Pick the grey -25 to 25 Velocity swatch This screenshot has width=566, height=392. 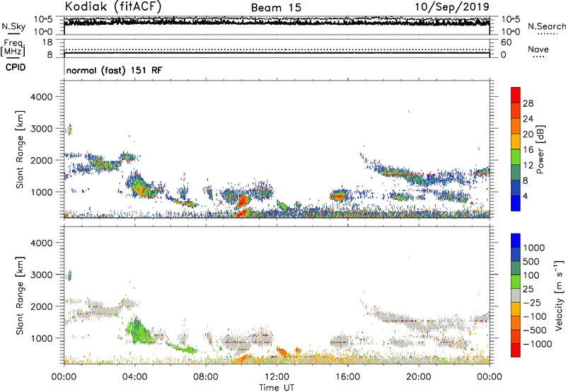(516, 295)
